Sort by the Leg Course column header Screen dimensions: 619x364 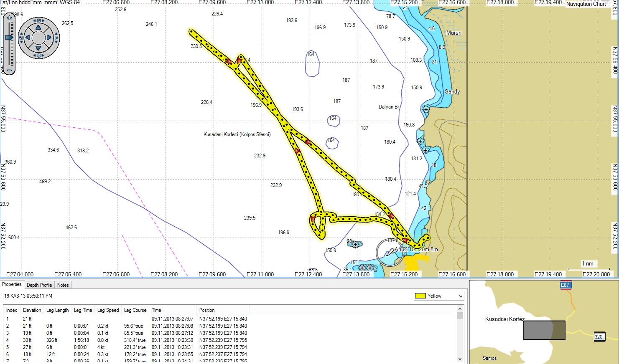(x=135, y=310)
